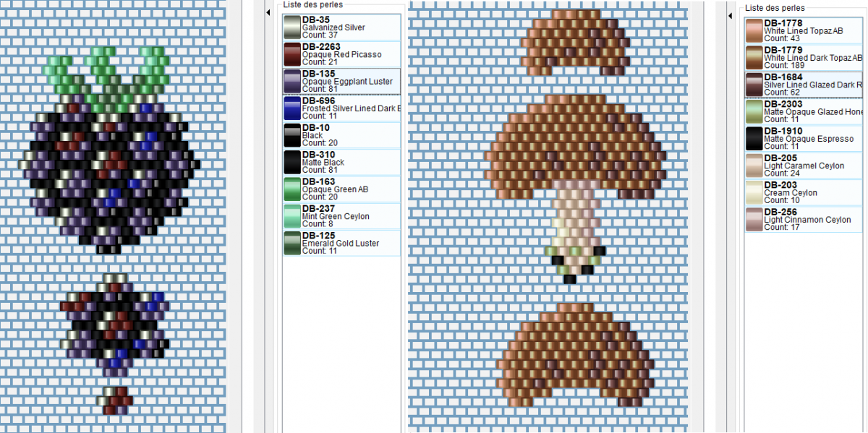Viewport: 868px width, 433px height.
Task: Select the highlighted DB-1684 Silver Lined Glazed entry
Action: (803, 85)
